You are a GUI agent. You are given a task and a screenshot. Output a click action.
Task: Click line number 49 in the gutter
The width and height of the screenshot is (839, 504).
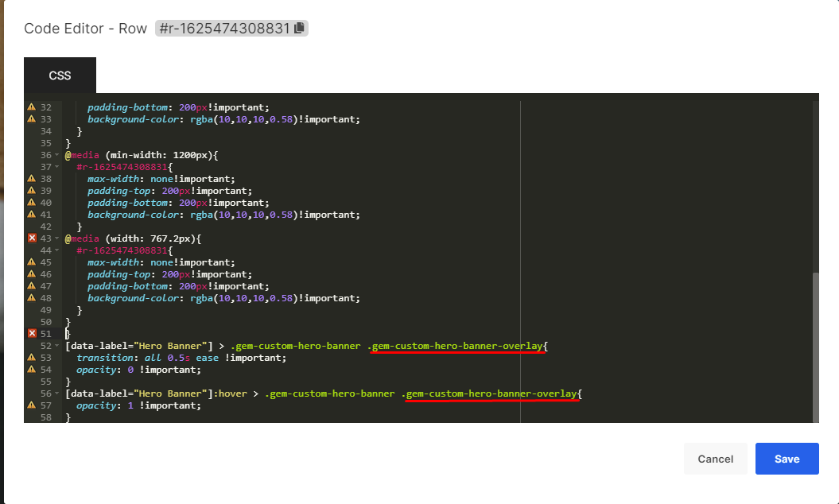coord(46,310)
